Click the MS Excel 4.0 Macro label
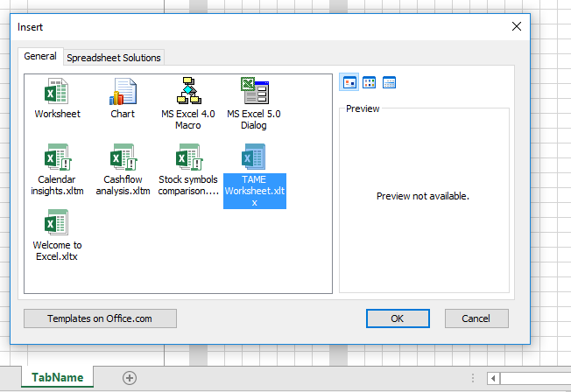The width and height of the screenshot is (571, 392). coord(188,119)
